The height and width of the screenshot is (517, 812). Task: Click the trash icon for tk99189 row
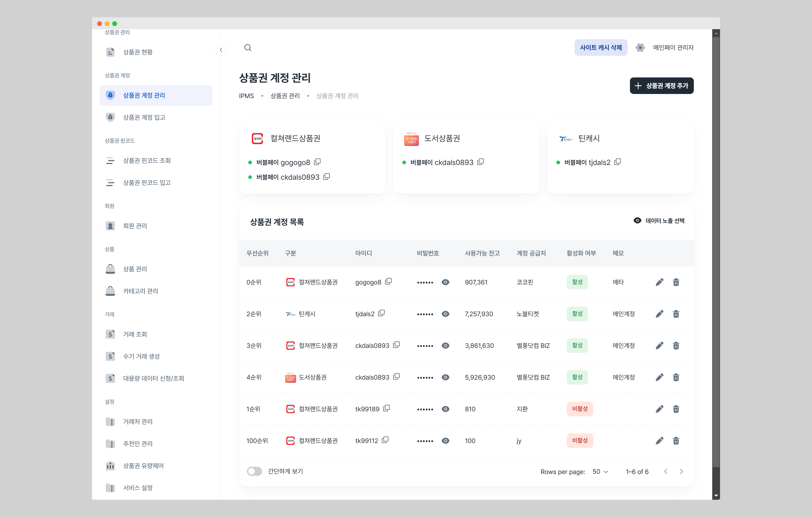pyautogui.click(x=676, y=409)
